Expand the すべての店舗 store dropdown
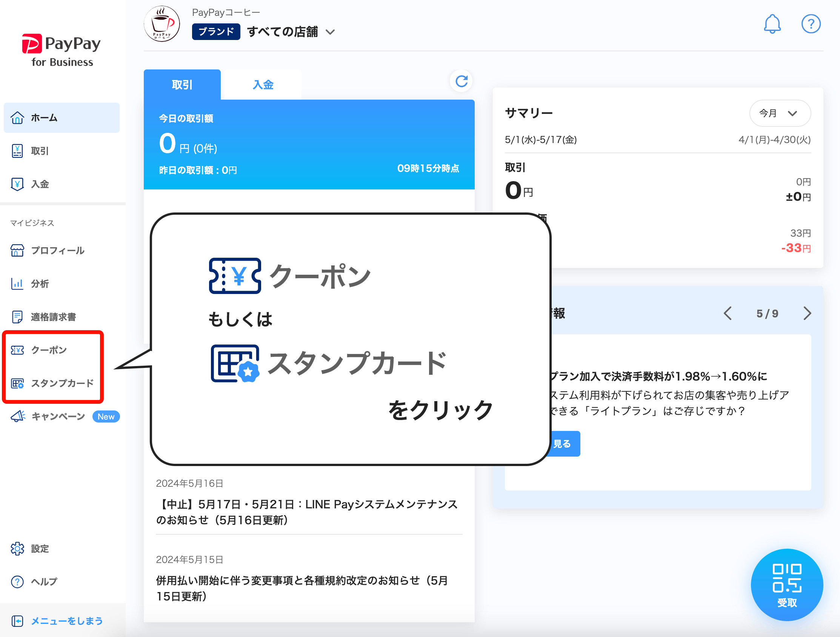The image size is (840, 637). tap(291, 32)
